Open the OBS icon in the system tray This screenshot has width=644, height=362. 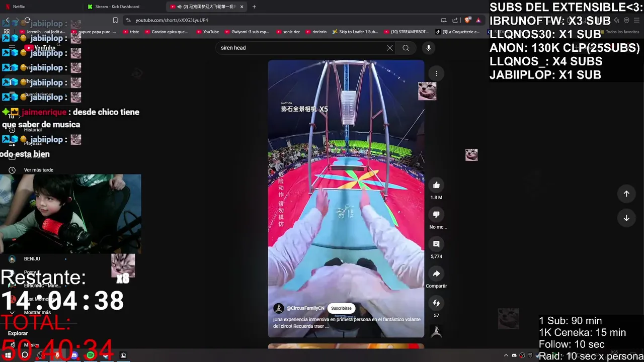522,355
